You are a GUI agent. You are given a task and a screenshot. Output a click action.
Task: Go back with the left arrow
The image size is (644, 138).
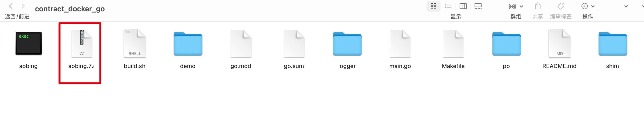point(11,6)
